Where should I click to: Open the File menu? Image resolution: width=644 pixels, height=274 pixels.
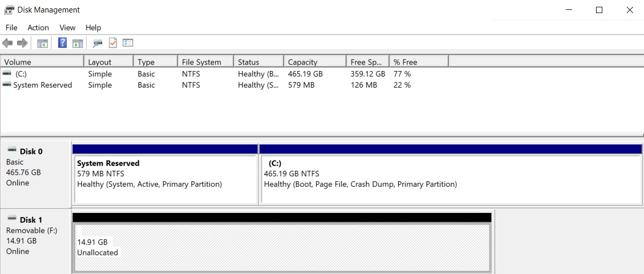[11, 28]
